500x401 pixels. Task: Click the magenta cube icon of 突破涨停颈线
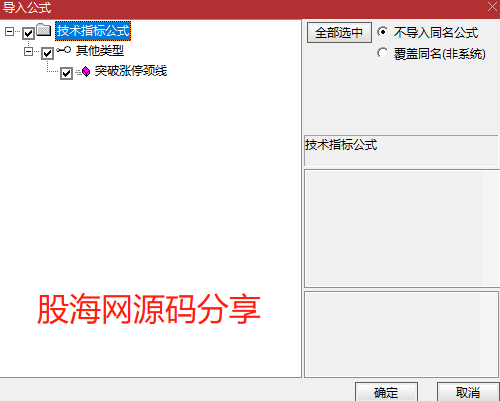pyautogui.click(x=85, y=71)
